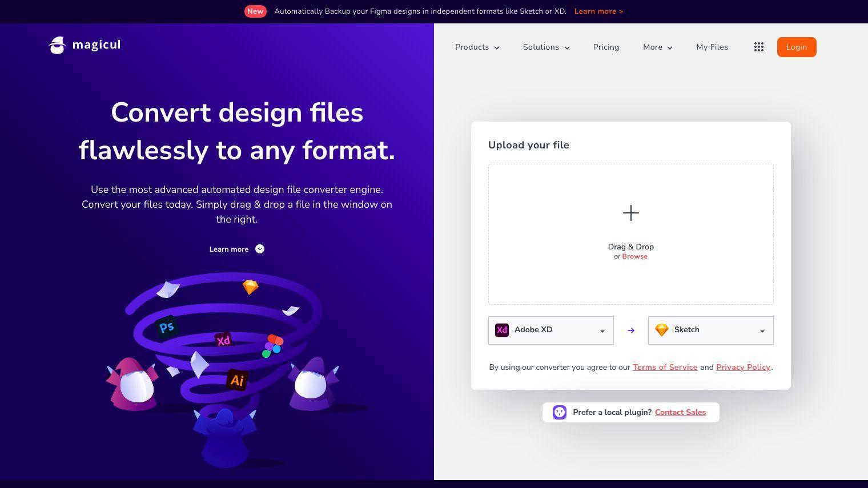This screenshot has height=488, width=868.
Task: Click the Sketch gem in the illustration
Action: [x=250, y=287]
